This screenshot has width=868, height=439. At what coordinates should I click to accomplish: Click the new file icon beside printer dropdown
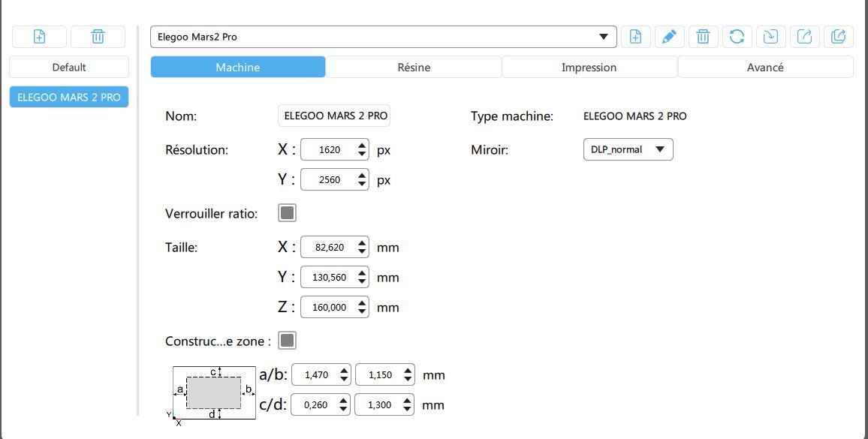[635, 37]
